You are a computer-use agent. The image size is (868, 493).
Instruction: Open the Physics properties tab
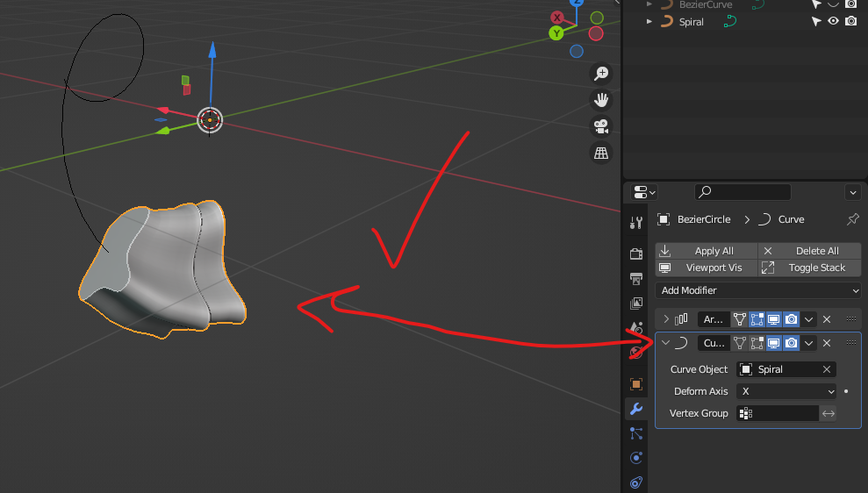tap(636, 458)
